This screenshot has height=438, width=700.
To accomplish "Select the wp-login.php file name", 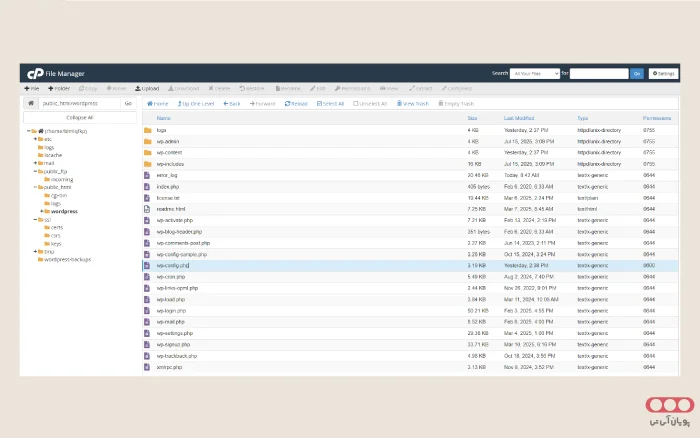I will click(171, 311).
